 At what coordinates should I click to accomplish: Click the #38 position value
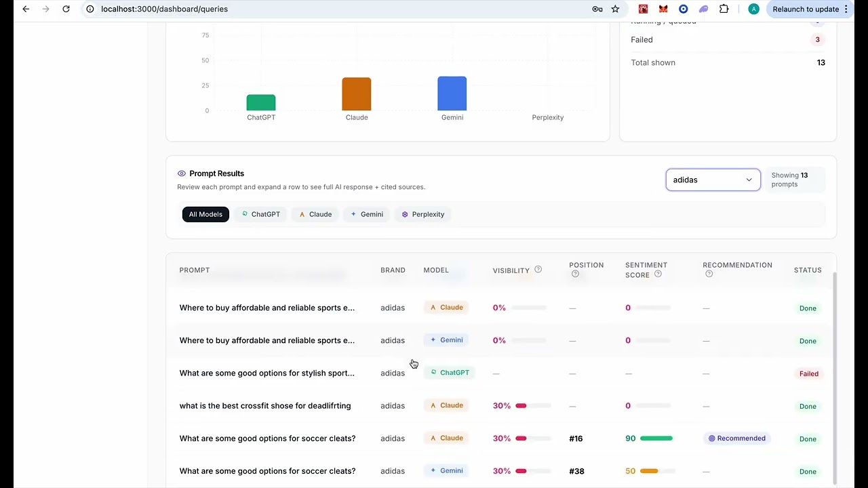(x=576, y=471)
